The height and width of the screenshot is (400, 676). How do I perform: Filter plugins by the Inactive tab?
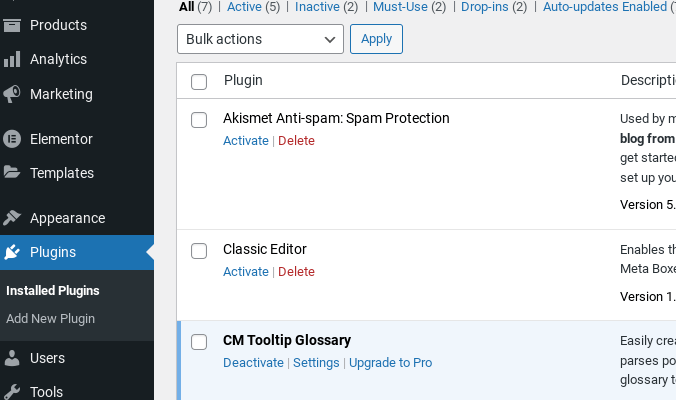(x=317, y=7)
